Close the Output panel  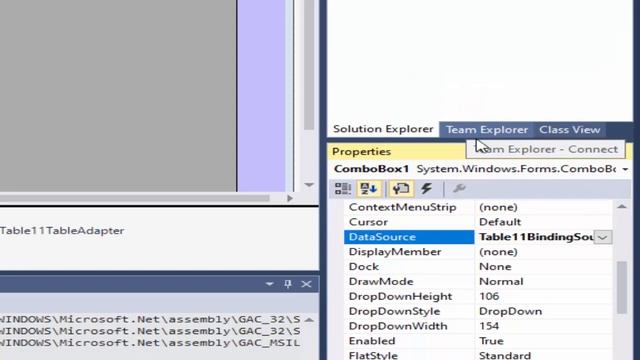307,284
